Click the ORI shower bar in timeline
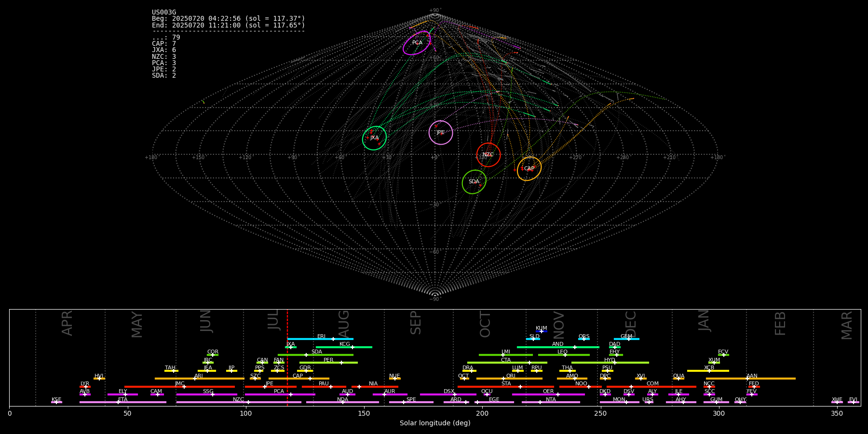The height and width of the screenshot is (434, 868). point(509,379)
